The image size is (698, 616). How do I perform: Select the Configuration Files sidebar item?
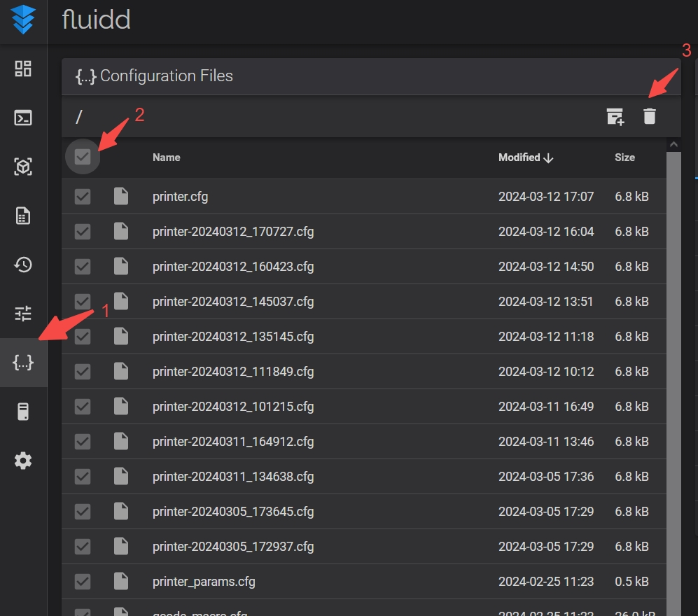coord(22,363)
